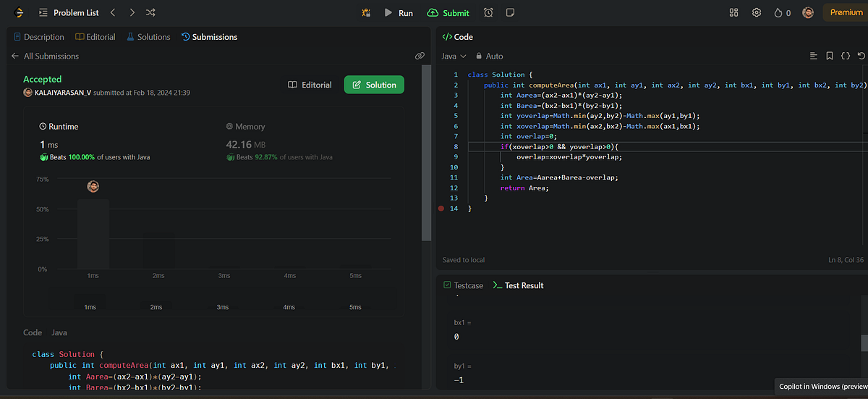
Task: Toggle the bookmark icon in the code editor
Action: pos(829,56)
